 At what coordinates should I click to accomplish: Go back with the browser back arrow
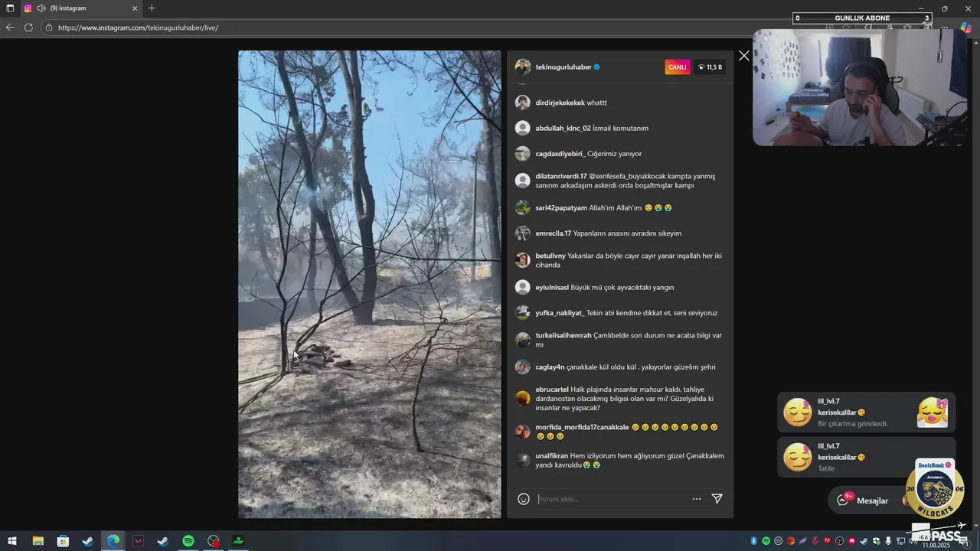[x=10, y=28]
